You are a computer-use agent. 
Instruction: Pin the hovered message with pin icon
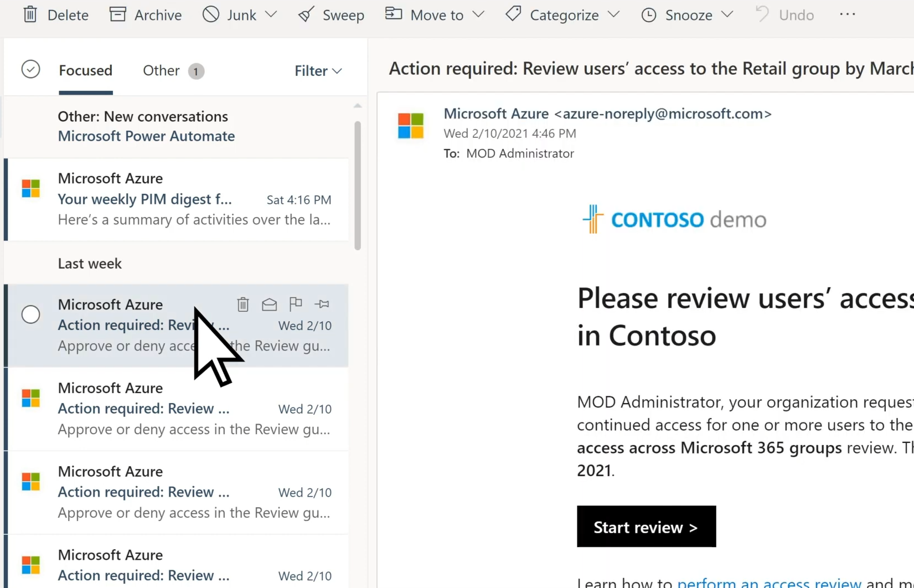[x=322, y=304]
